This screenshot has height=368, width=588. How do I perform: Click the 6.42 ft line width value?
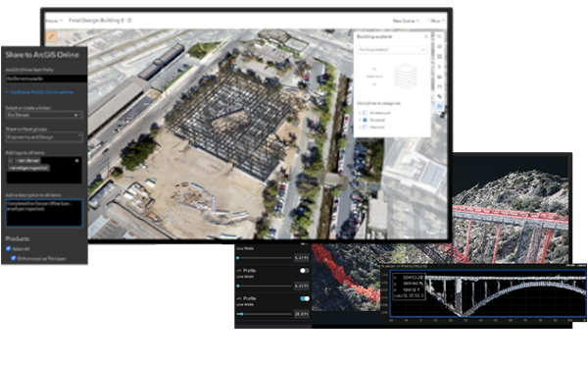click(302, 287)
